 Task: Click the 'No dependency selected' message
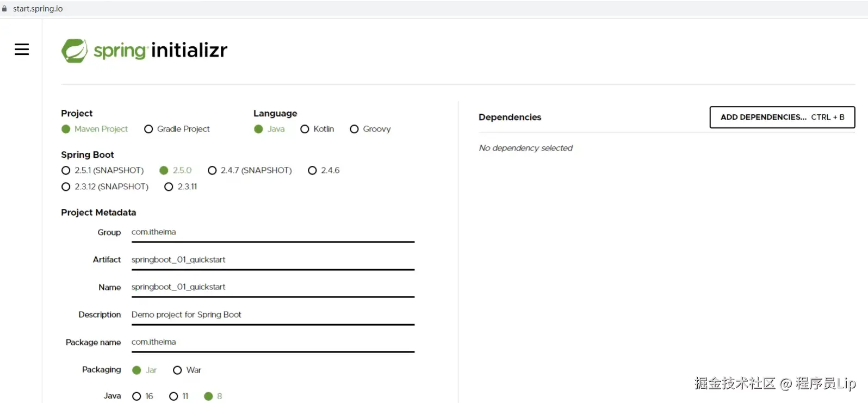[x=525, y=148]
